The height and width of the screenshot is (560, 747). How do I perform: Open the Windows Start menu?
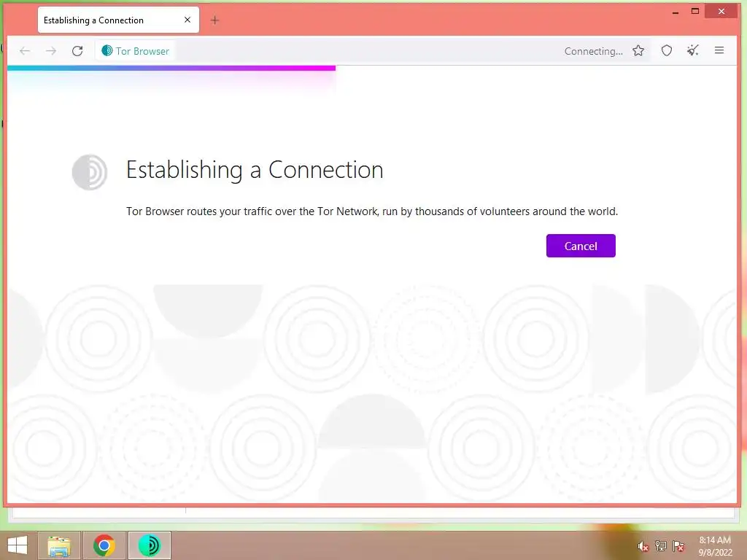tap(18, 545)
